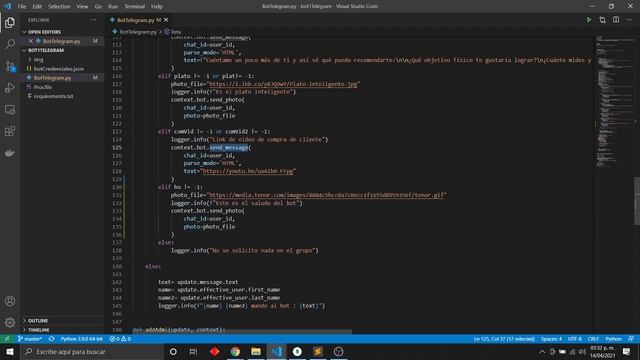Click the horizontal scrollbar of the editor
The image size is (640, 360).
242,331
